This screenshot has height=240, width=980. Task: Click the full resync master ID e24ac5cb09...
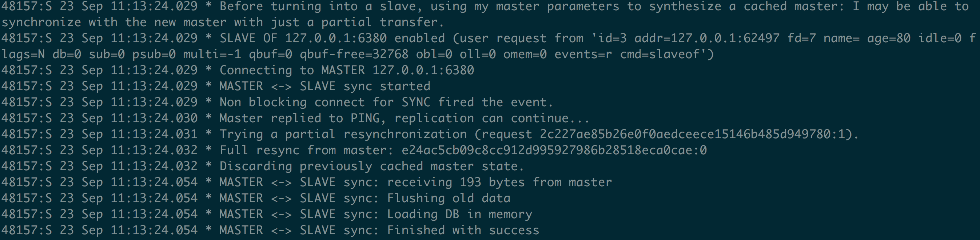pyautogui.click(x=554, y=150)
